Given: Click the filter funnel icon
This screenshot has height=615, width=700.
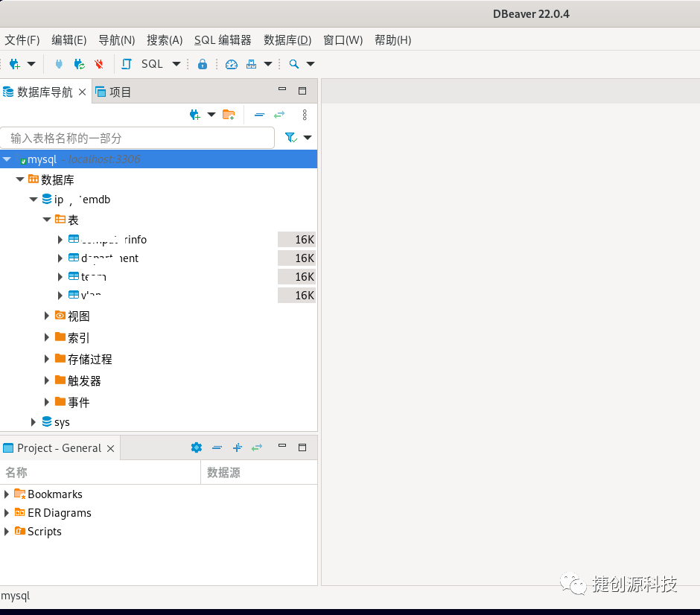Looking at the screenshot, I should point(290,138).
